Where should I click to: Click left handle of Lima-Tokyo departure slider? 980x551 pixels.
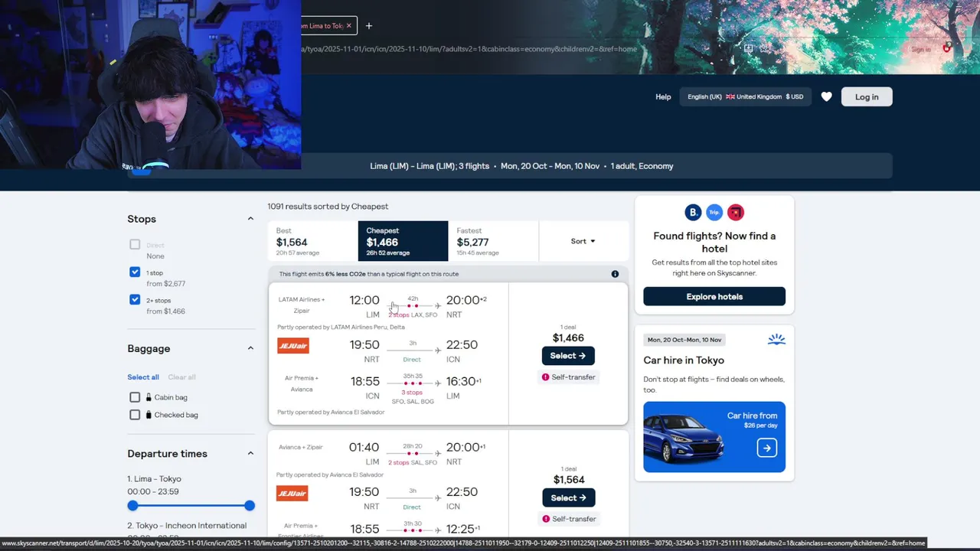point(133,505)
